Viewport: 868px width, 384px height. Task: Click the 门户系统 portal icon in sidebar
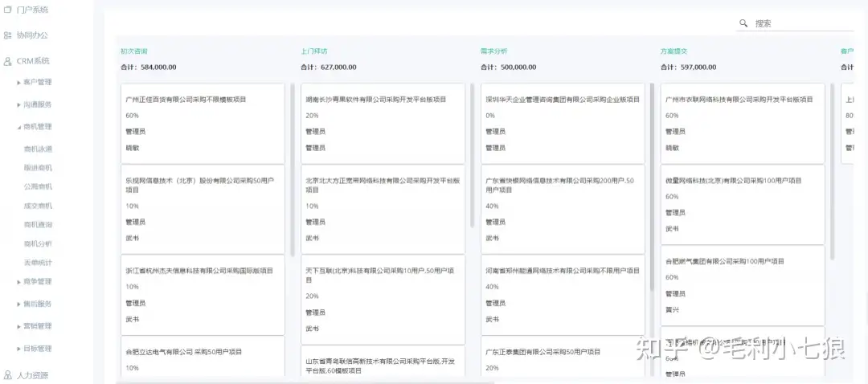point(8,10)
